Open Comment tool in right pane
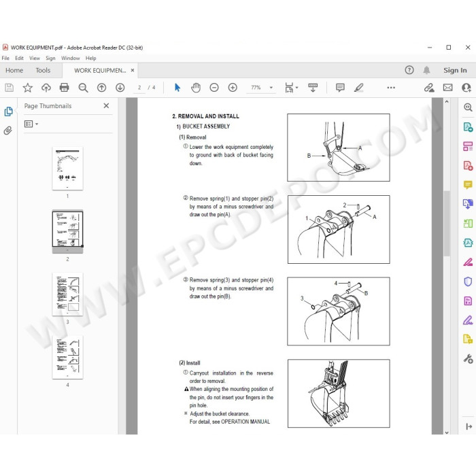The width and height of the screenshot is (476, 476). point(468,184)
